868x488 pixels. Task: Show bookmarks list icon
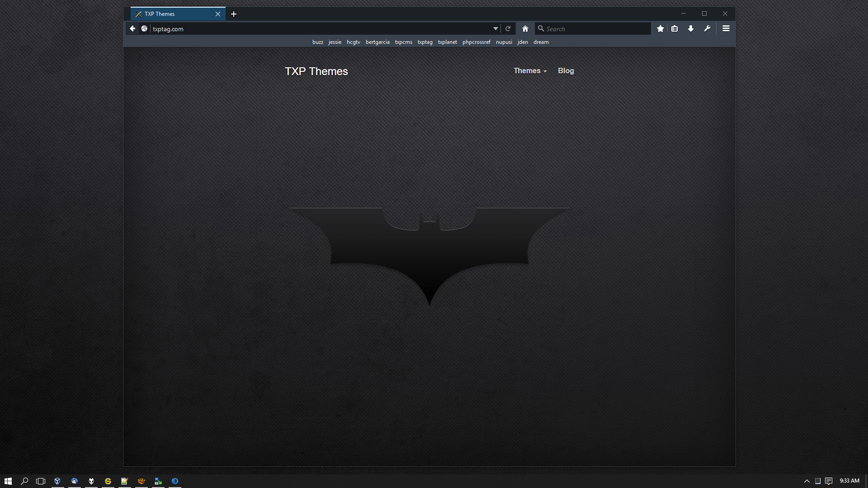point(675,28)
